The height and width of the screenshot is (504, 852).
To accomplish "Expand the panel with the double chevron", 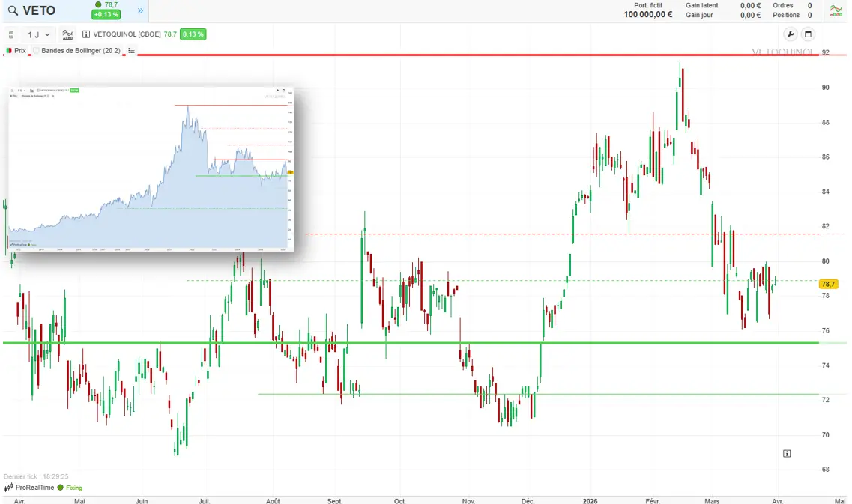I will pos(139,10).
